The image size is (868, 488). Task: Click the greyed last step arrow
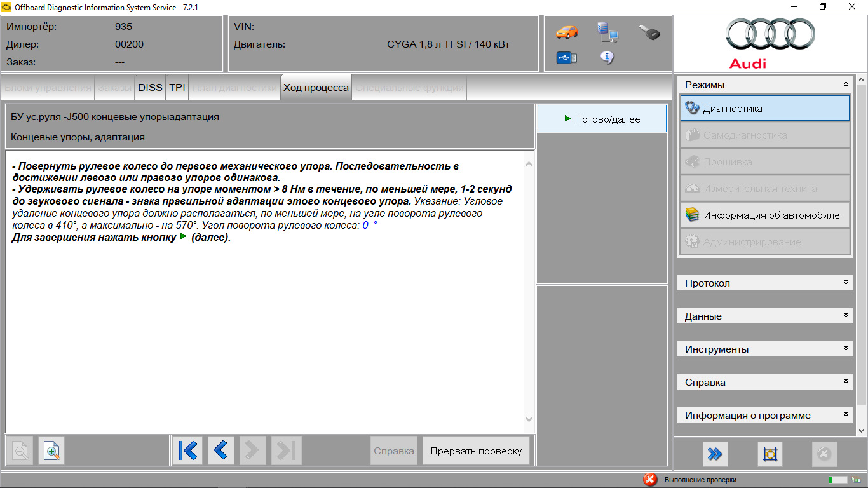(x=286, y=451)
